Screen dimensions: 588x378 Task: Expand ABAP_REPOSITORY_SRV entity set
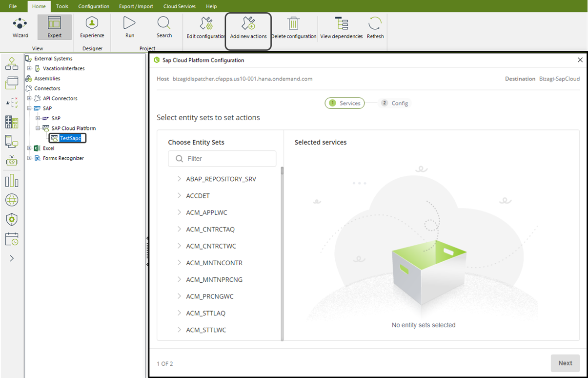click(180, 179)
